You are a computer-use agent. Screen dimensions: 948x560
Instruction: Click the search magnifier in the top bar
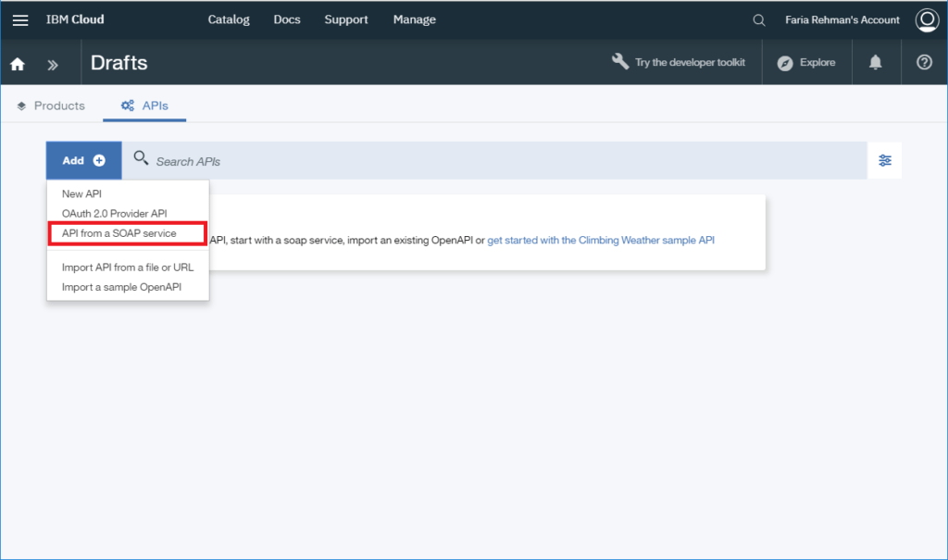point(758,19)
